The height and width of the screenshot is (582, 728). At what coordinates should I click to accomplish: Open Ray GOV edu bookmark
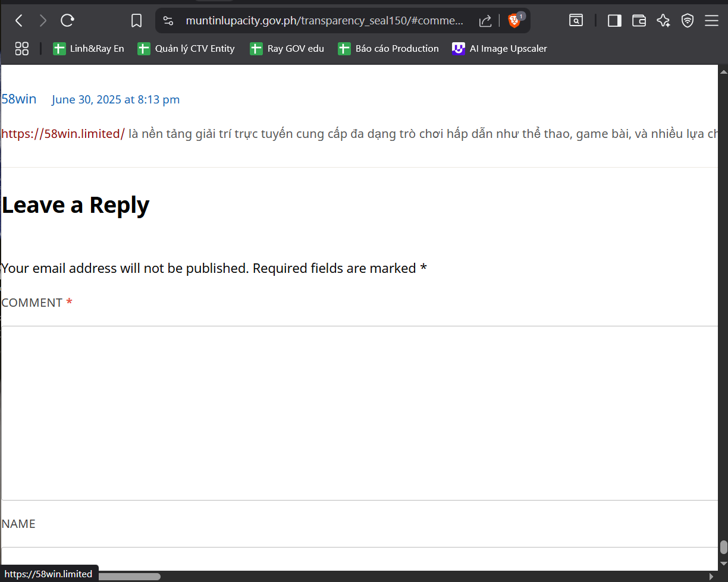coord(287,49)
